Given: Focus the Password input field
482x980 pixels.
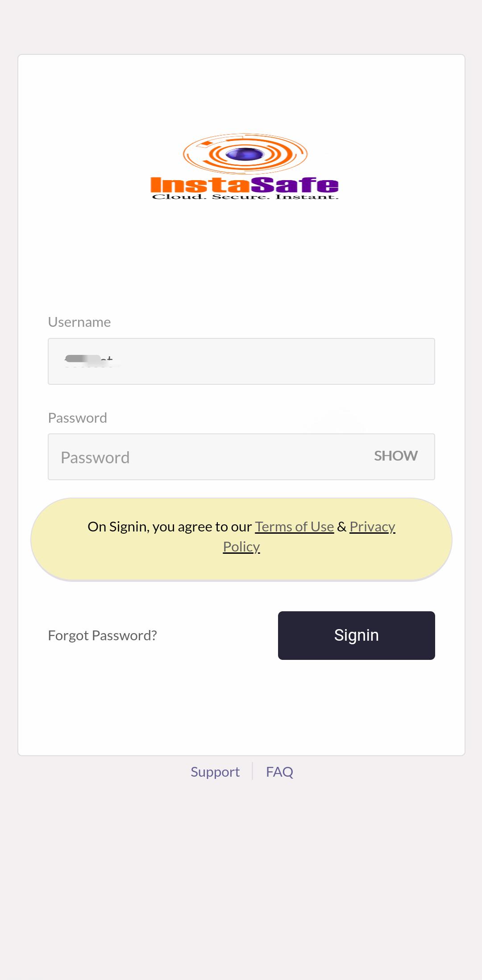Looking at the screenshot, I should (205, 457).
